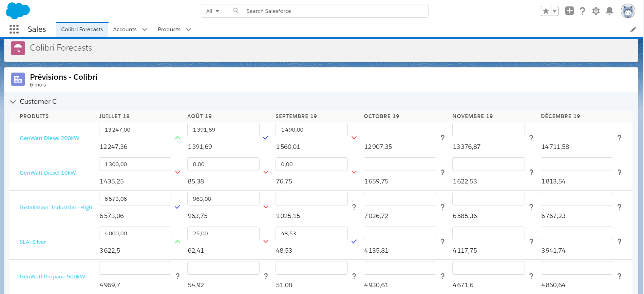Click the Global Actions plus icon

[x=569, y=11]
